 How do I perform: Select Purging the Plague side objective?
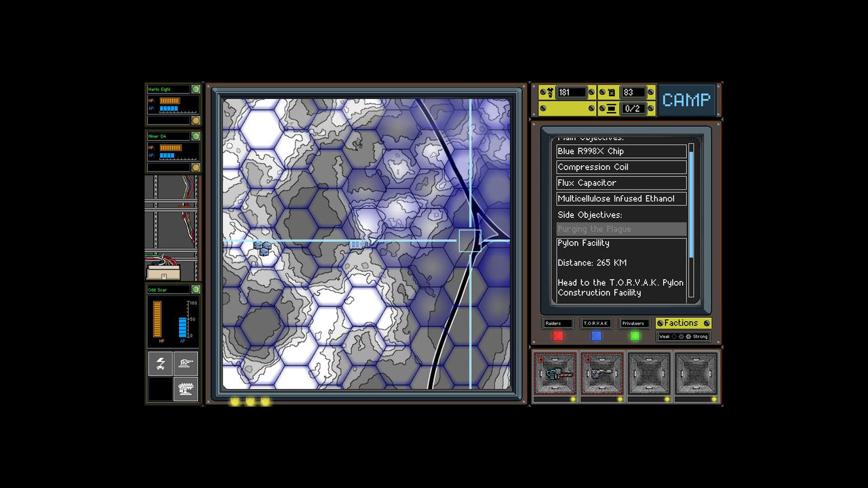(x=621, y=229)
